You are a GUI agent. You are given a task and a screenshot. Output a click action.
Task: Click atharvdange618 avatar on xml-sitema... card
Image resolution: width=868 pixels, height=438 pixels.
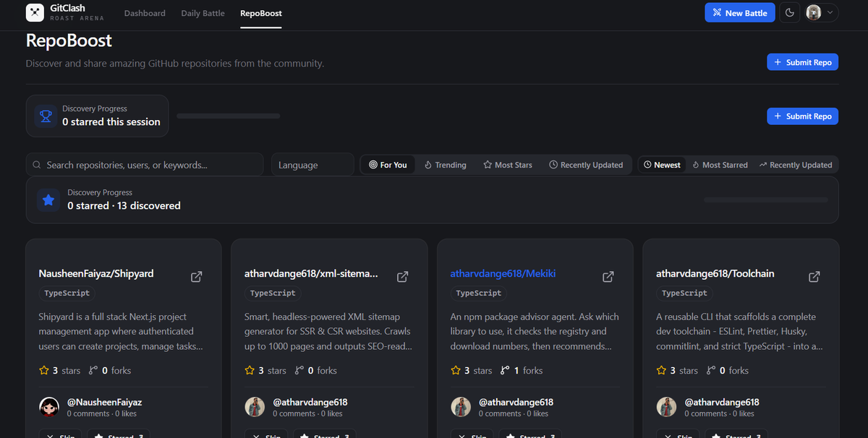(255, 407)
